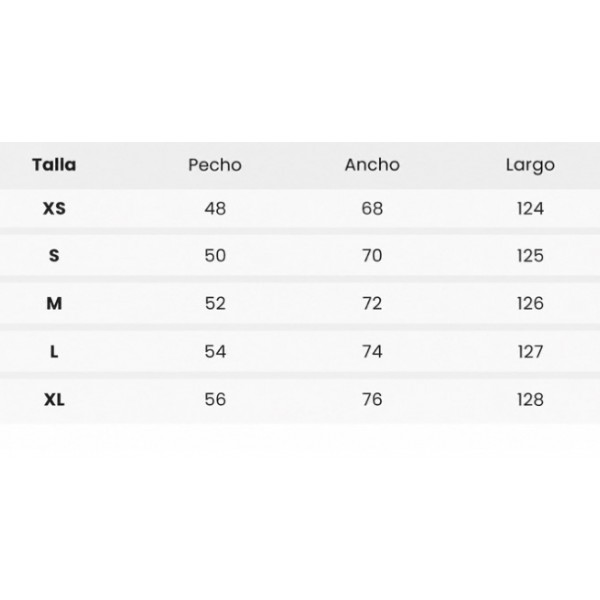Click the Ancho value 76
The height and width of the screenshot is (600, 600).
click(x=372, y=399)
